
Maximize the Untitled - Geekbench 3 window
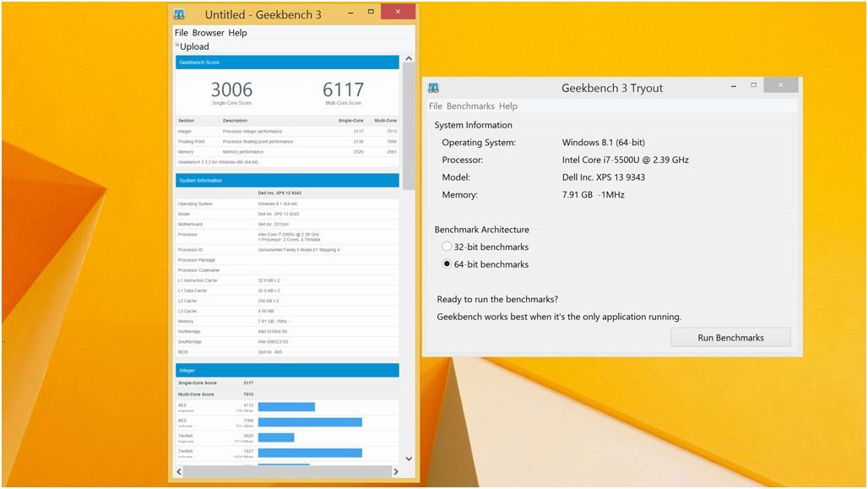tap(371, 12)
